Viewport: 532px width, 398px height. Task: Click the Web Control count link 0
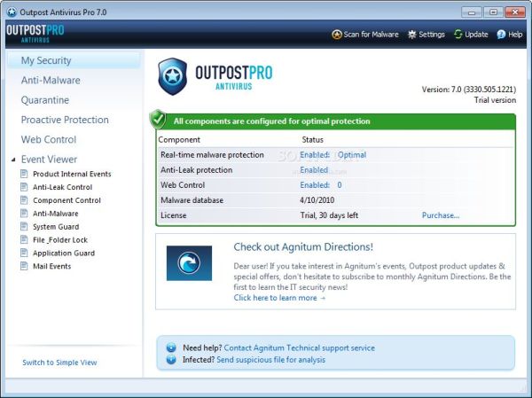340,185
